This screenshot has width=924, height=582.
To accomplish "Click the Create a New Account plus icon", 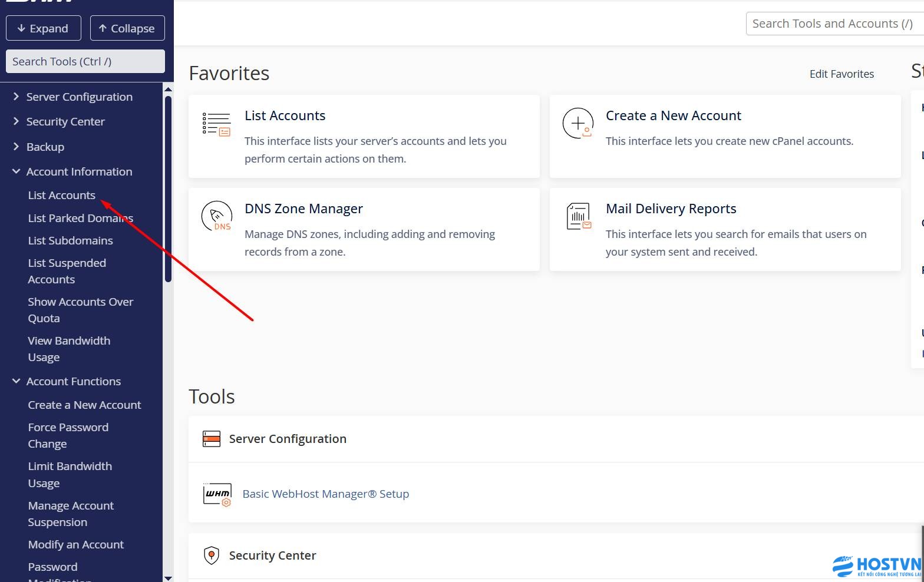I will tap(577, 123).
